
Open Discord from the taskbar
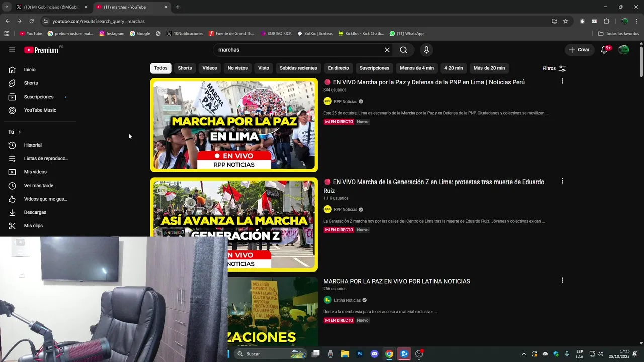(x=374, y=354)
